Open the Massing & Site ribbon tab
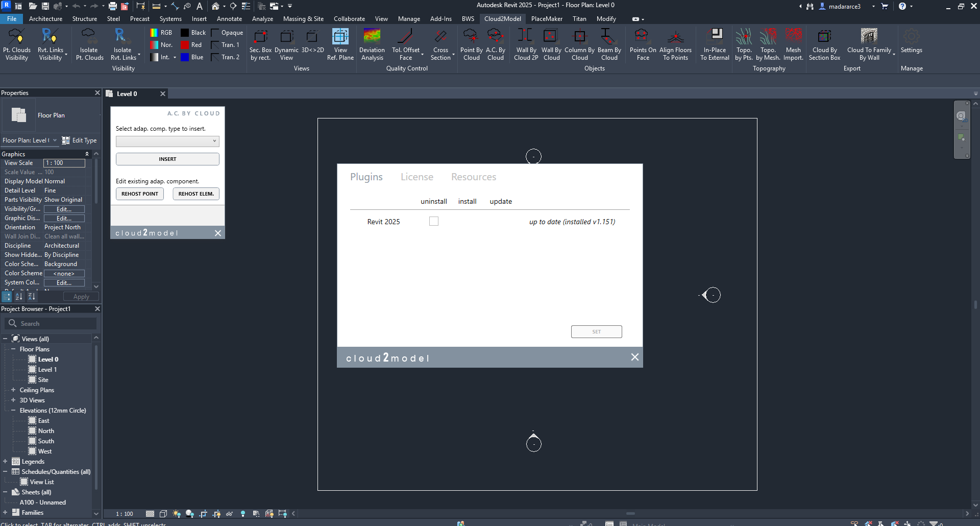 tap(303, 19)
